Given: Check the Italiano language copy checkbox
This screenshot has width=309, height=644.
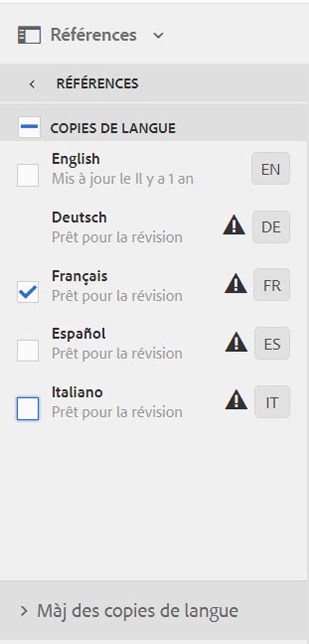Looking at the screenshot, I should pos(28,409).
